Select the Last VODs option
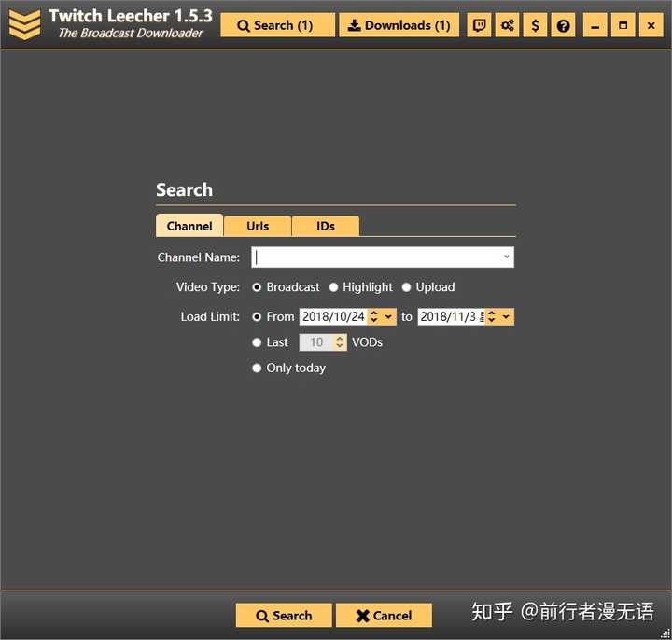This screenshot has height=640, width=672. point(271,342)
